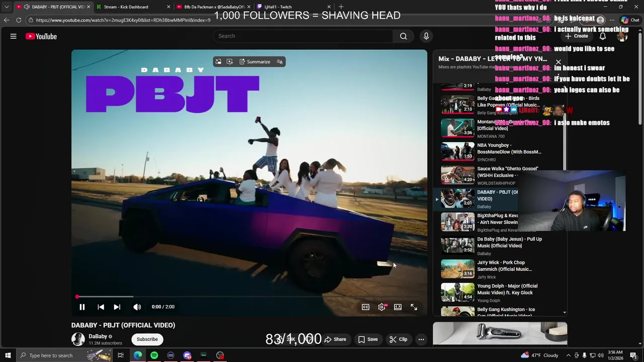This screenshot has width=644, height=362.
Task: Select the DABABY - PBJT browser tab
Action: tap(53, 7)
